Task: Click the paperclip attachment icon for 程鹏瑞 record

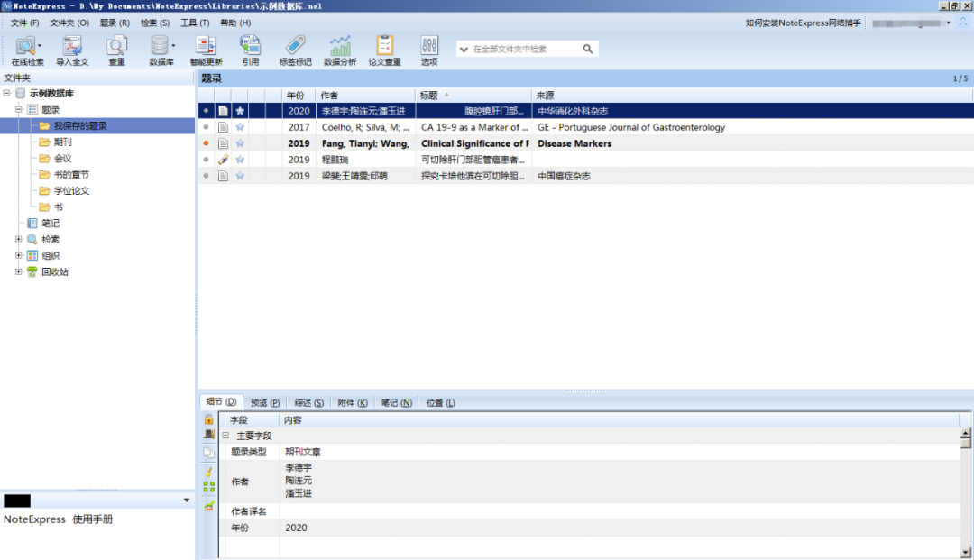Action: click(x=223, y=160)
